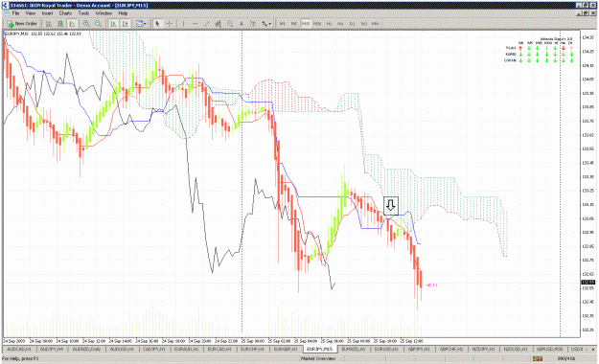The width and height of the screenshot is (599, 364).
Task: Pick the equidistant channel tool
Action: point(219,24)
